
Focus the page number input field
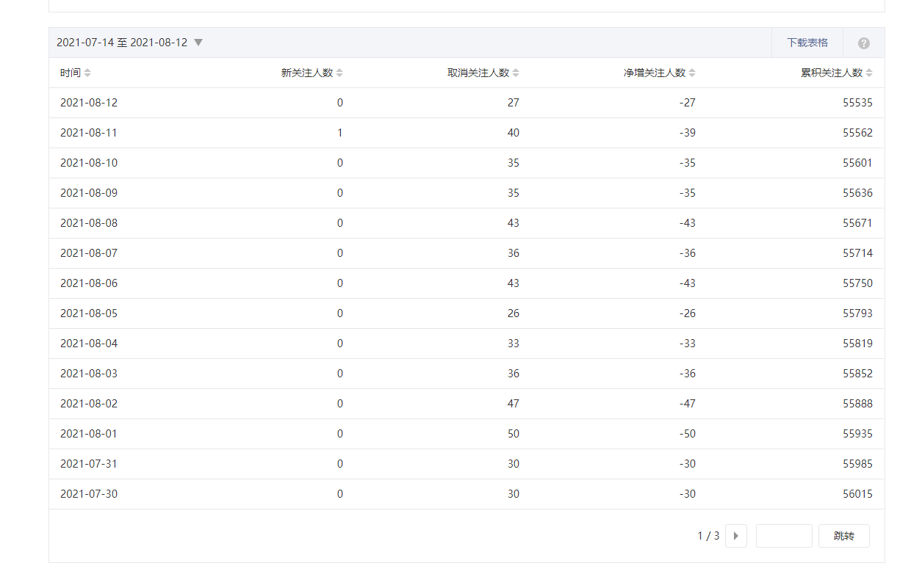coord(783,536)
